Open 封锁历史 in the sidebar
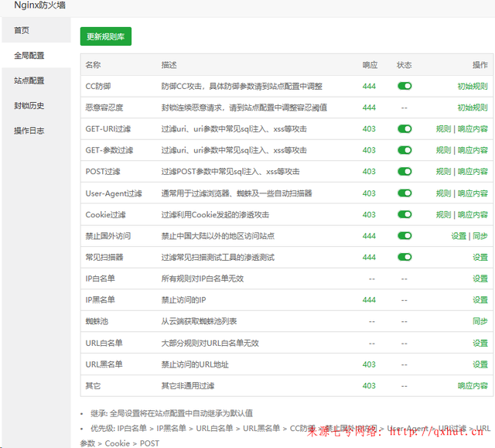Viewport: 495px width, 448px height. (x=36, y=105)
